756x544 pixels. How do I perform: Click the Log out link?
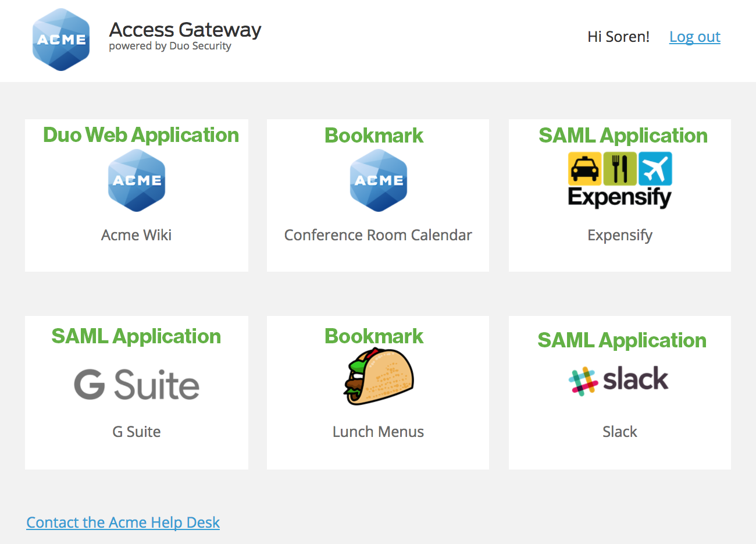pos(694,37)
